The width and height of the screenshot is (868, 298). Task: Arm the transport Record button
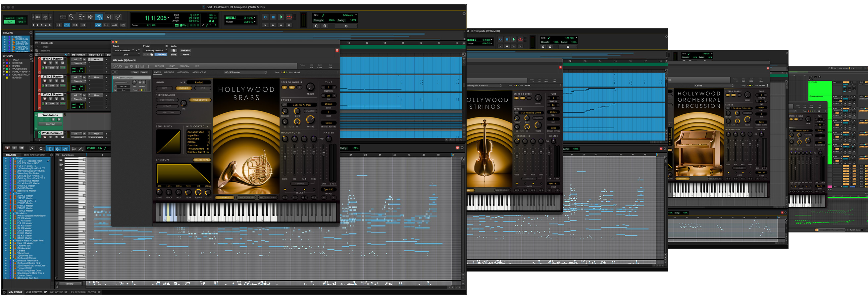(x=289, y=17)
